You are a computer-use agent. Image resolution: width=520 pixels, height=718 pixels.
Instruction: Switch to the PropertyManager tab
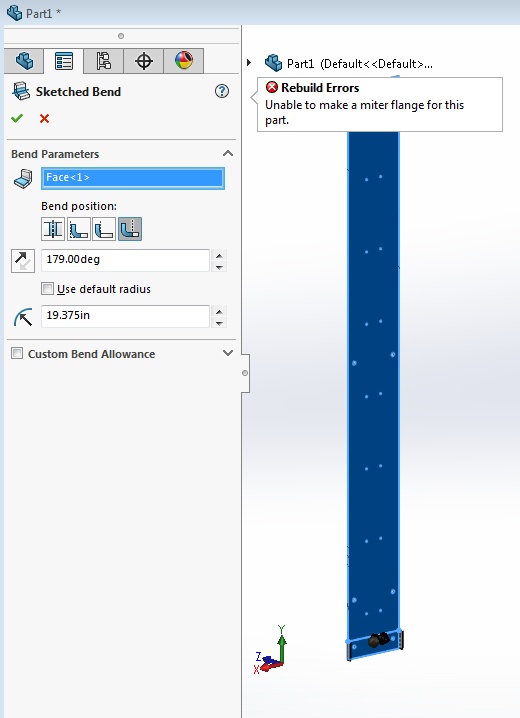click(64, 61)
